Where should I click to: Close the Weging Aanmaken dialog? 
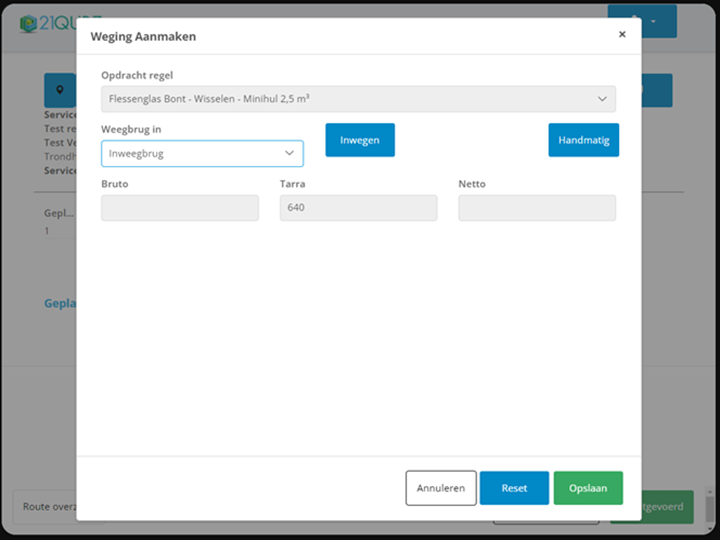(622, 35)
